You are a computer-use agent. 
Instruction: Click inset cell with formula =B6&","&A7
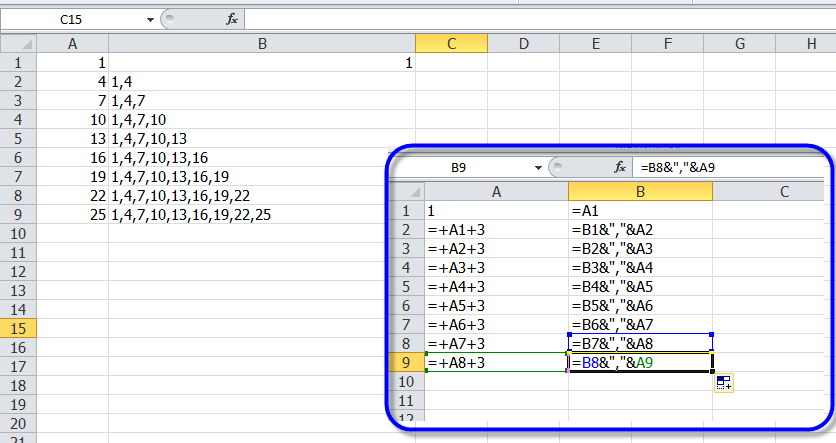640,325
